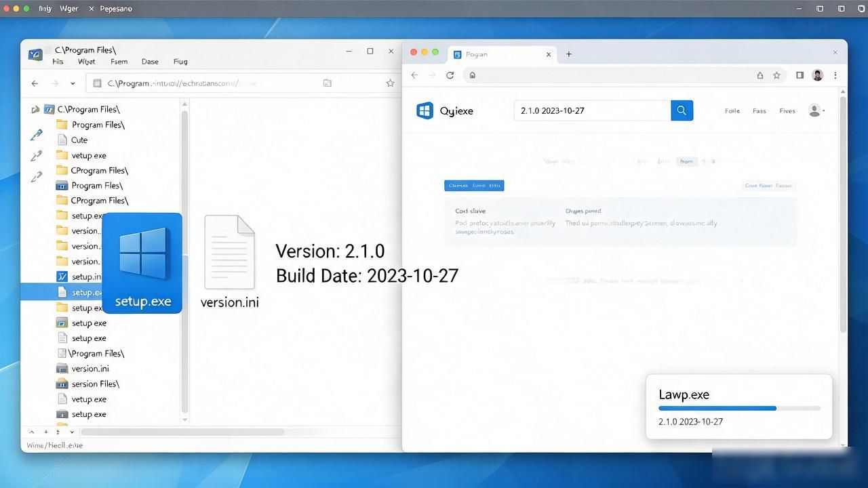
Task: Click the Fives link on Qyiexe page
Action: (787, 111)
